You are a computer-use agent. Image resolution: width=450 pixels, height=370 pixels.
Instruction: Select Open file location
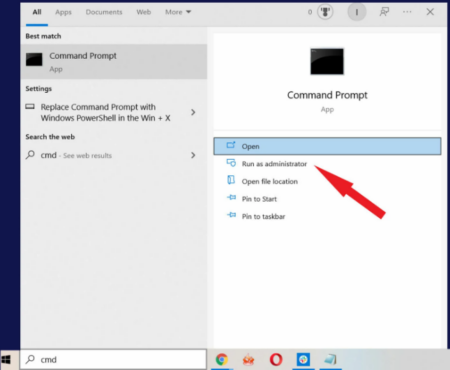tap(270, 182)
